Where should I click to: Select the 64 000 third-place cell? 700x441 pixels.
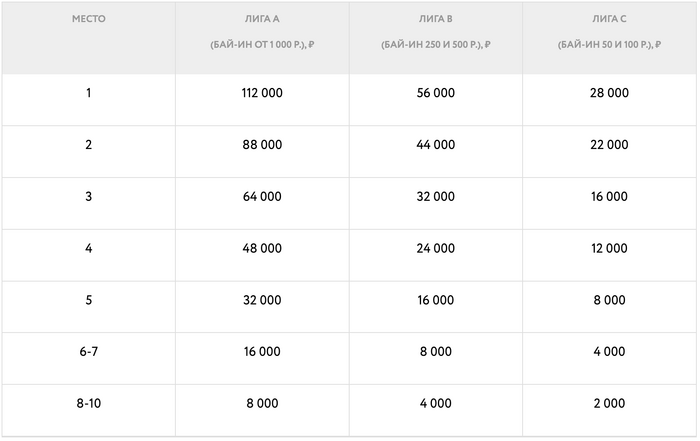pos(262,197)
